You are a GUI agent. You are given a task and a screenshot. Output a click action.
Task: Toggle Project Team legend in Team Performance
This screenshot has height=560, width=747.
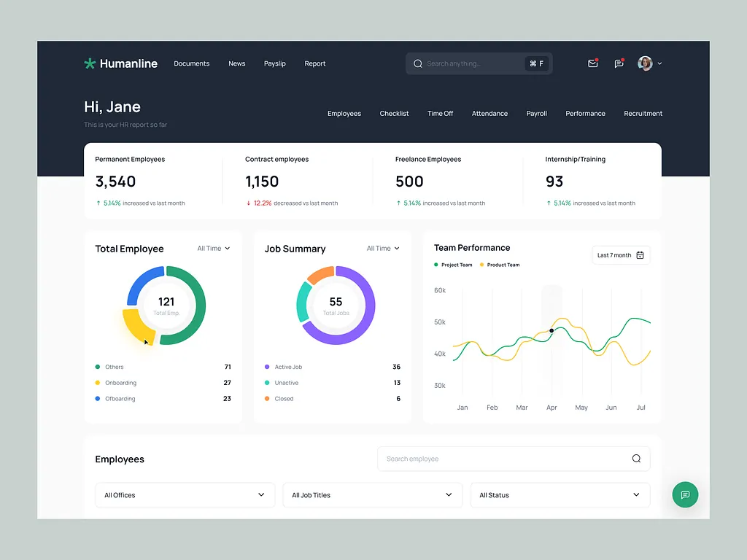453,265
